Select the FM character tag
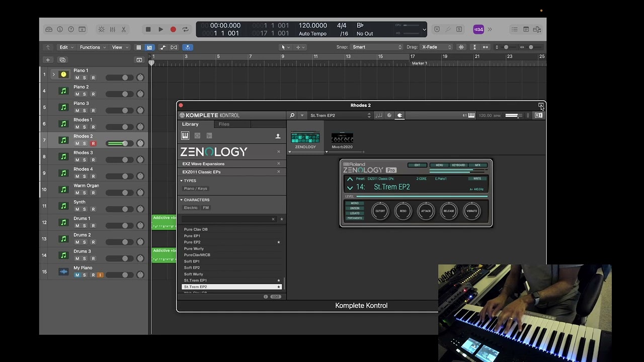The width and height of the screenshot is (644, 362). coord(206,208)
